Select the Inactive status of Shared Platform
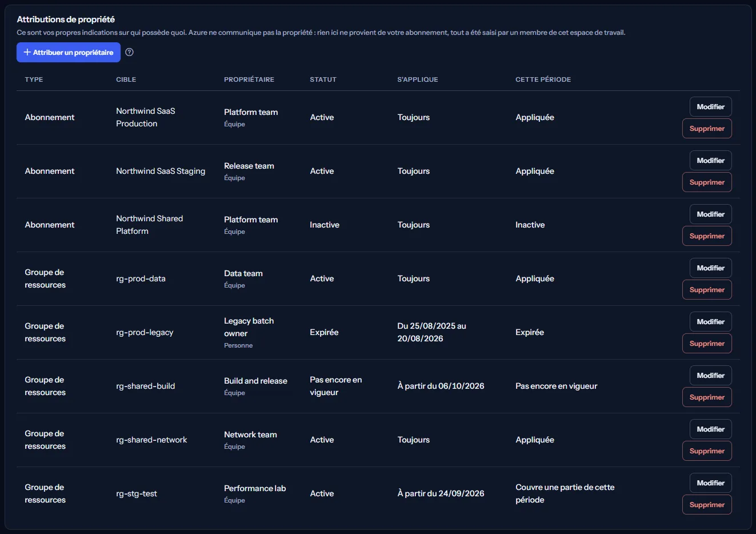Viewport: 756px width, 534px height. click(x=325, y=225)
